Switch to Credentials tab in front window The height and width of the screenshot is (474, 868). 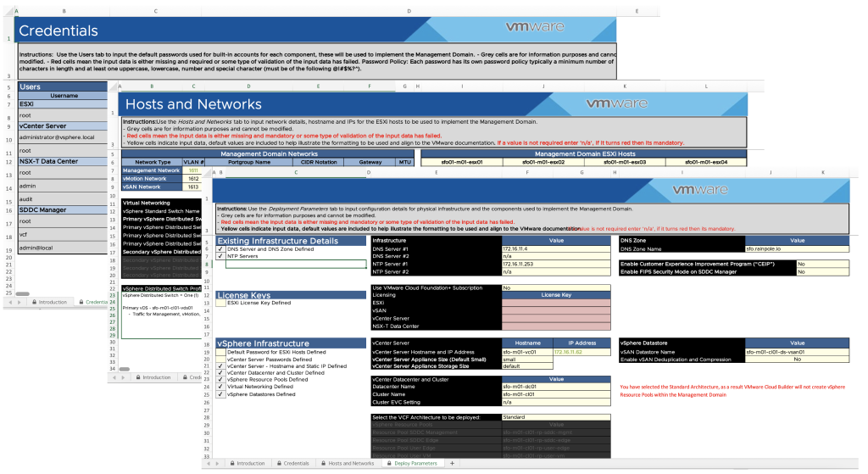click(x=293, y=464)
